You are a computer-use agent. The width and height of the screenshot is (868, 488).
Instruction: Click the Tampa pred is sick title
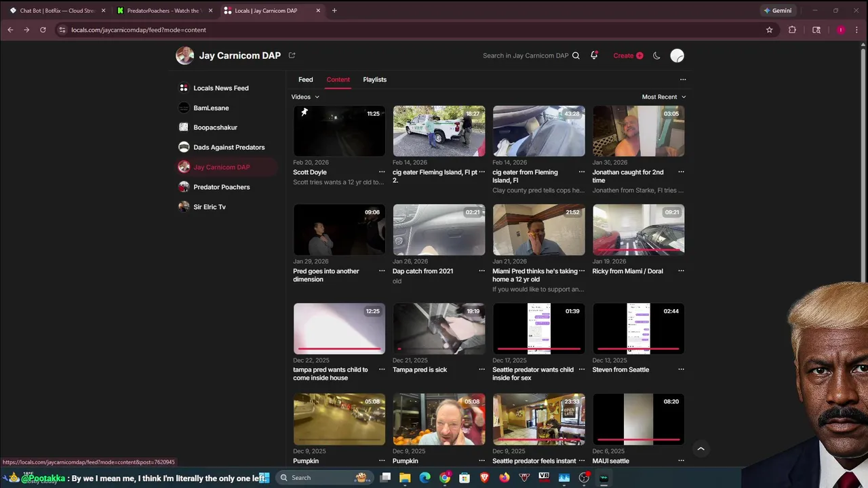click(420, 370)
